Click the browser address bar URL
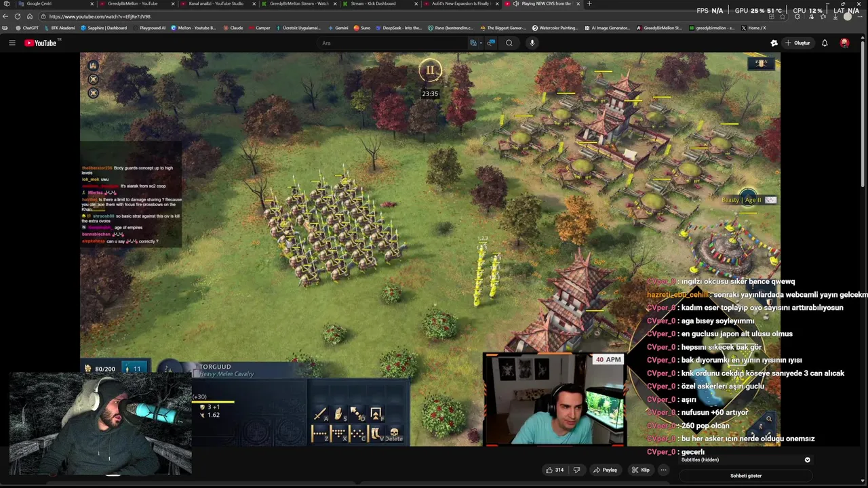Screen dimensions: 868x488 pyautogui.click(x=100, y=16)
